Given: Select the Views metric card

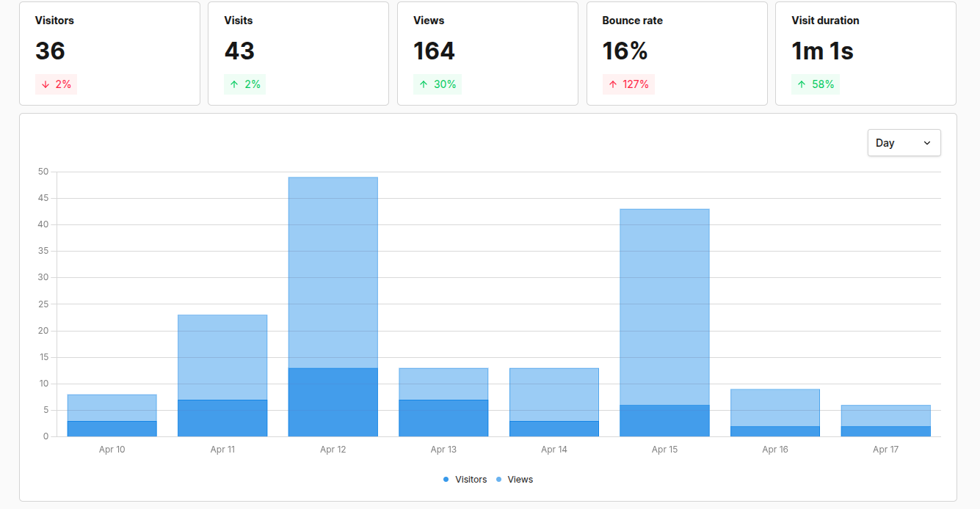Looking at the screenshot, I should pos(487,53).
